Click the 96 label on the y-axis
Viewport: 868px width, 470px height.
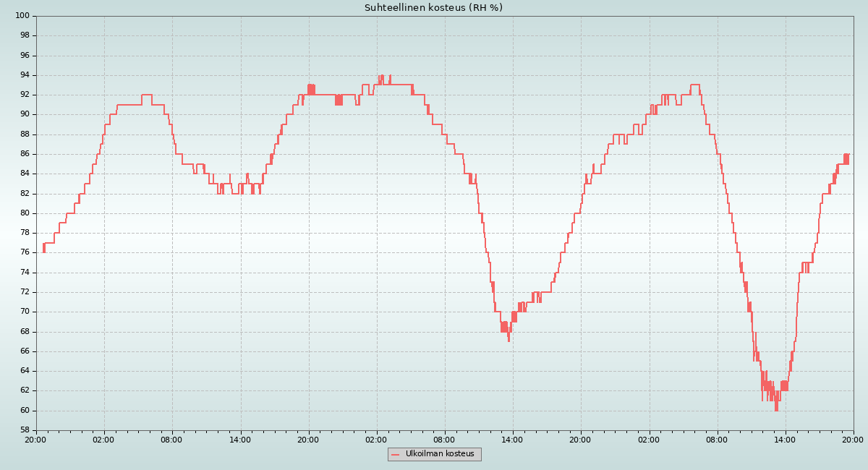(x=24, y=56)
